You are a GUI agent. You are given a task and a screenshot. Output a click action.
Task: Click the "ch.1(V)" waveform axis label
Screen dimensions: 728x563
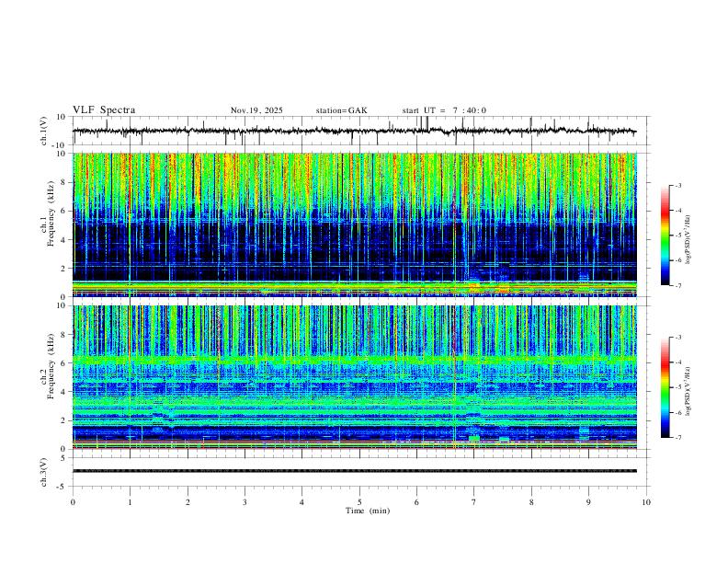44,131
